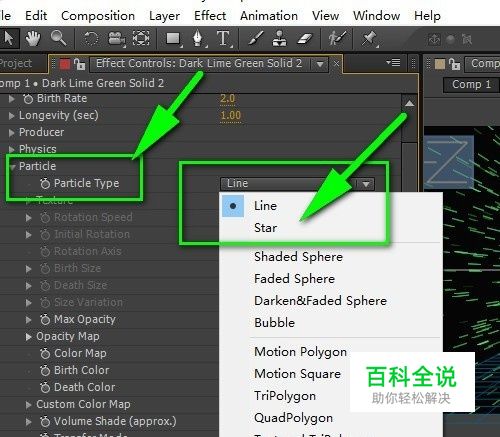Expand the Producer group

click(x=12, y=133)
